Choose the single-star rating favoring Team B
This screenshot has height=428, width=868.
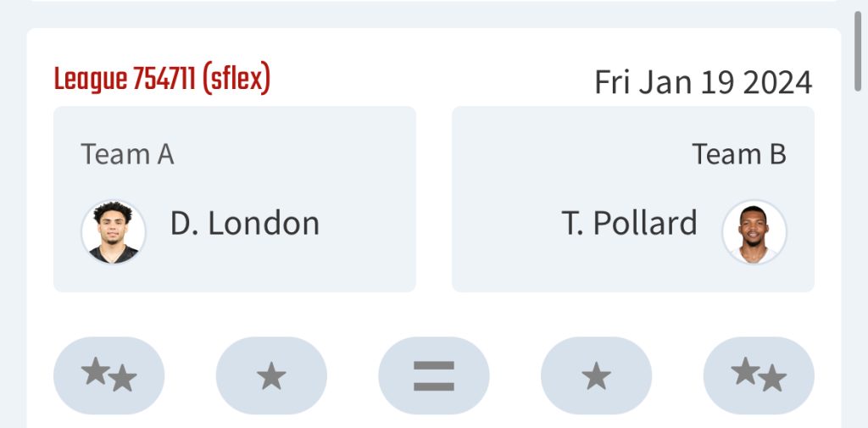596,375
